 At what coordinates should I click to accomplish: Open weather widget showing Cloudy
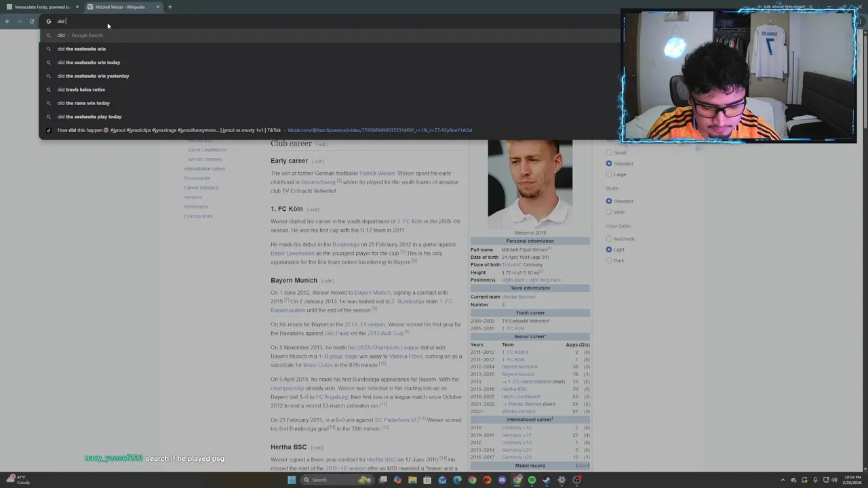coord(18,480)
